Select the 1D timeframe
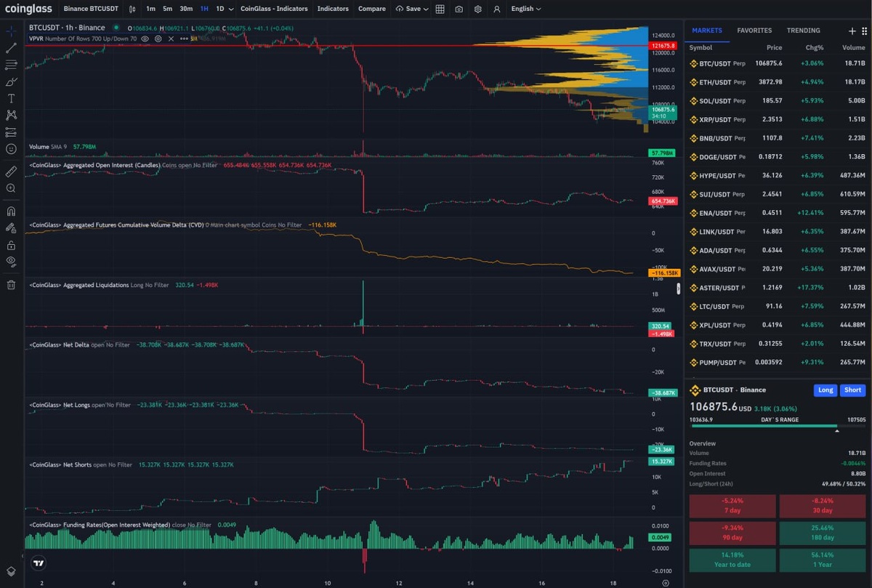 click(220, 9)
